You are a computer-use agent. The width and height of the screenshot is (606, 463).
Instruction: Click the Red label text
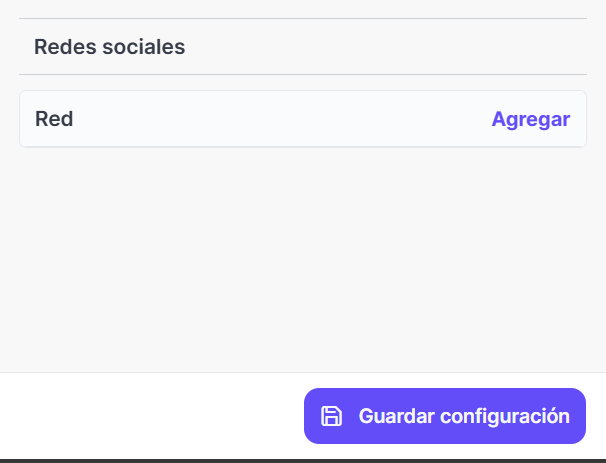(54, 119)
